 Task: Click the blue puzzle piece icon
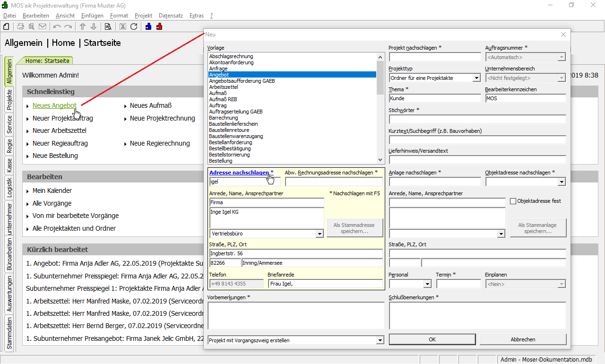click(x=148, y=26)
